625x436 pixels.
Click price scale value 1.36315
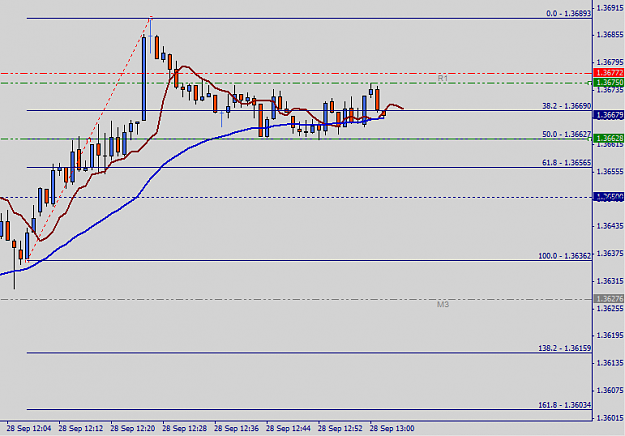(610, 281)
